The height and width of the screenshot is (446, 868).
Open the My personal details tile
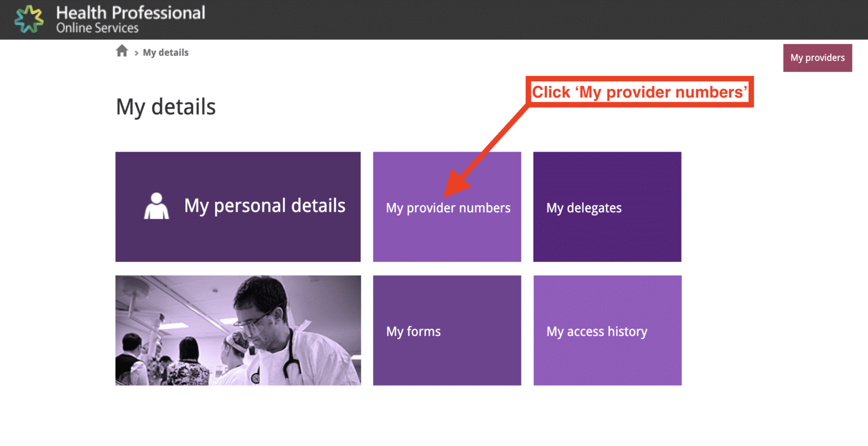coord(237,206)
